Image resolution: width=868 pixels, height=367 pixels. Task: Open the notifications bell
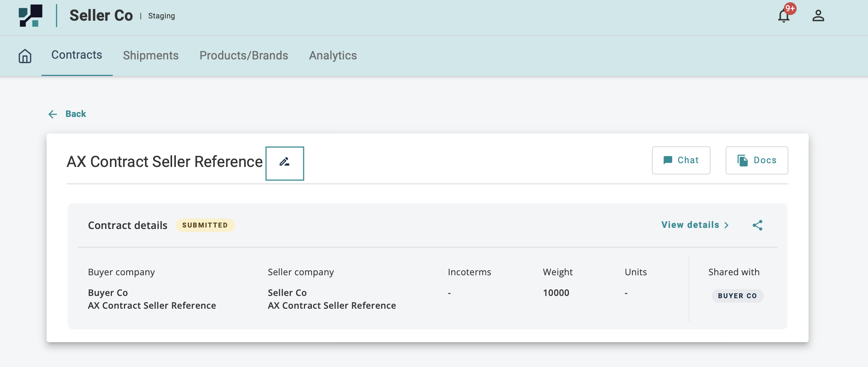[783, 16]
